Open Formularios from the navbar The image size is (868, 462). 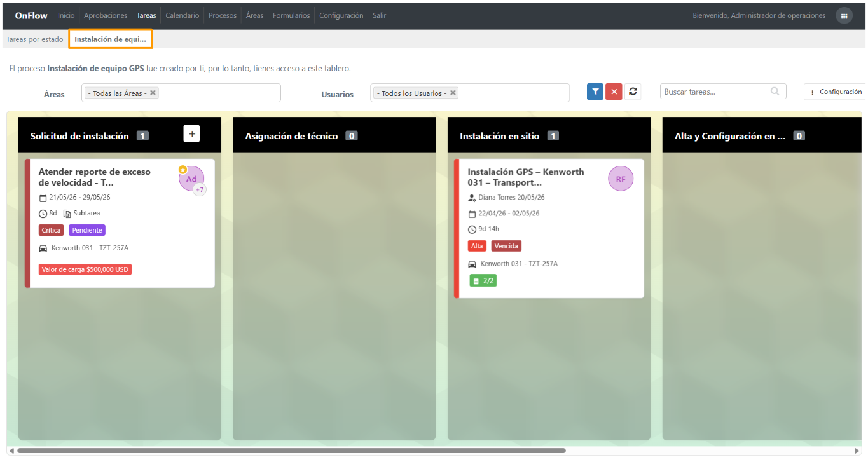[x=291, y=15]
